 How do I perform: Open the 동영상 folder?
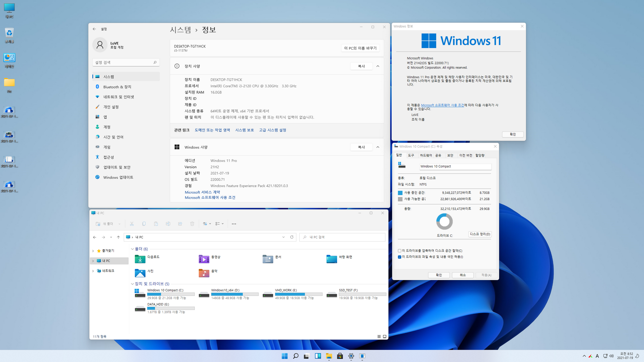210,259
